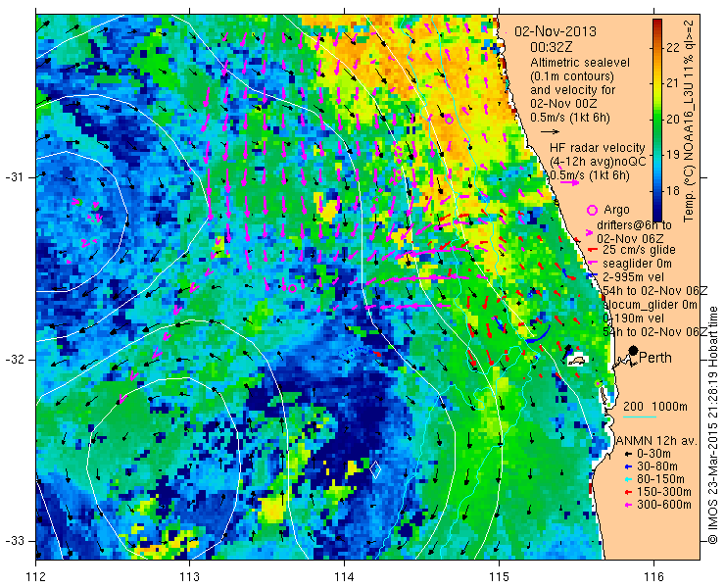The height and width of the screenshot is (588, 725).
Task: Click the magenta arrow beside 300-600m
Action: coord(628,505)
